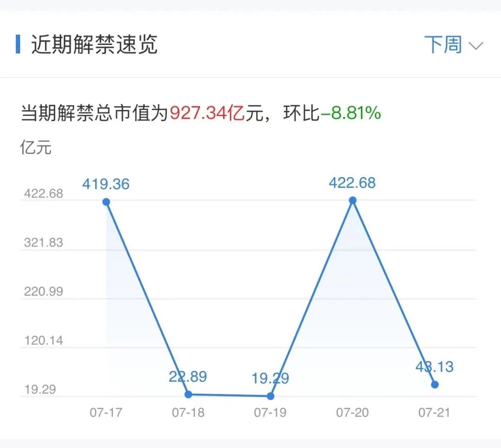Click the green -8.81% change figure
Screen dimensions: 501x448
click(x=351, y=113)
